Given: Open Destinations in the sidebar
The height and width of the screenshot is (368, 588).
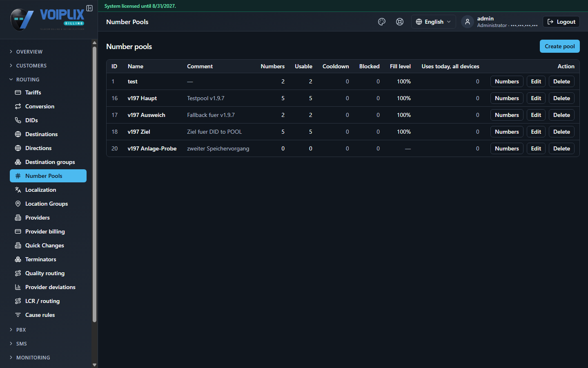Looking at the screenshot, I should tap(48, 134).
